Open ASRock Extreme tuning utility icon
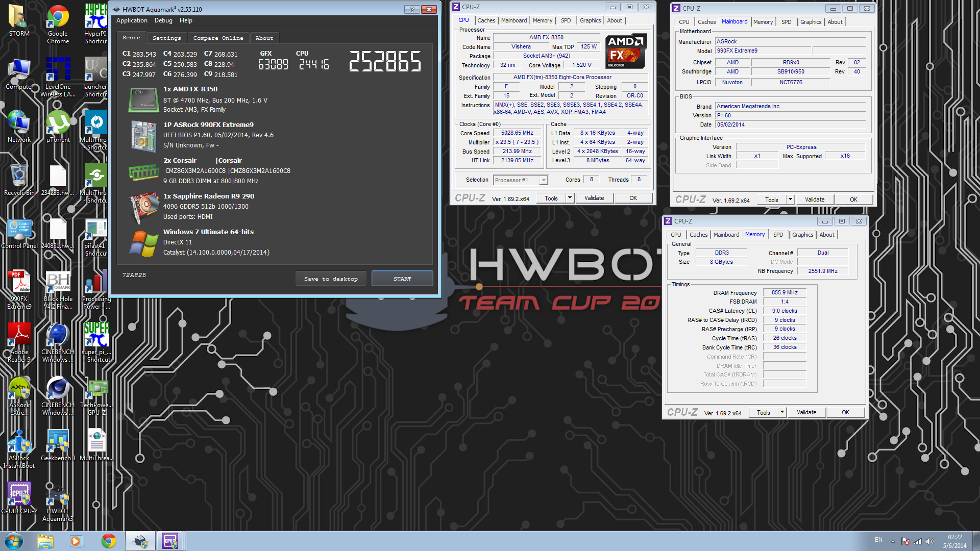 click(19, 395)
